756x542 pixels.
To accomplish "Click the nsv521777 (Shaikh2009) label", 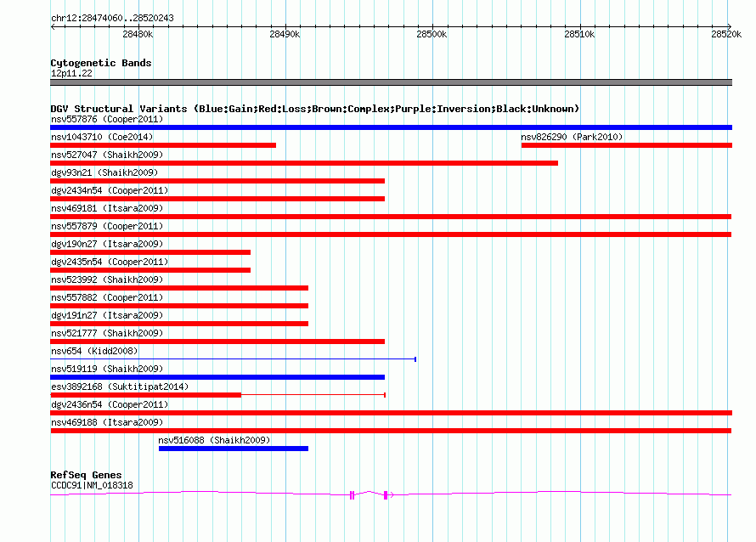I will [107, 333].
